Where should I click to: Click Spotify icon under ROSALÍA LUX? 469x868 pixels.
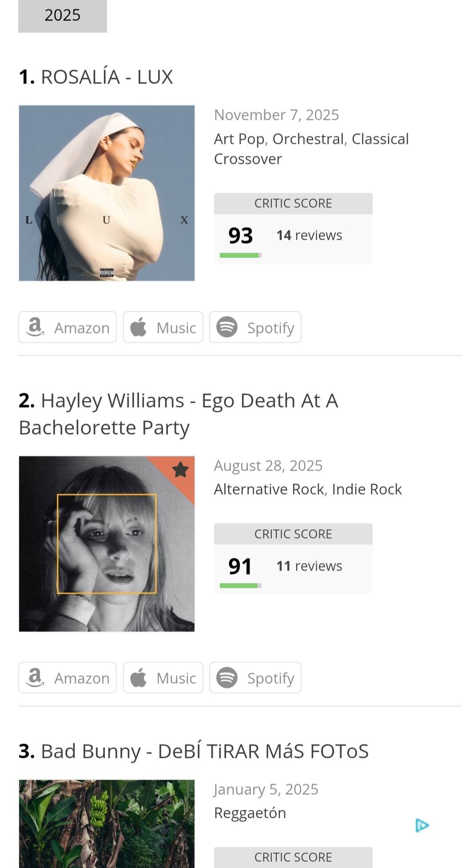pos(227,327)
